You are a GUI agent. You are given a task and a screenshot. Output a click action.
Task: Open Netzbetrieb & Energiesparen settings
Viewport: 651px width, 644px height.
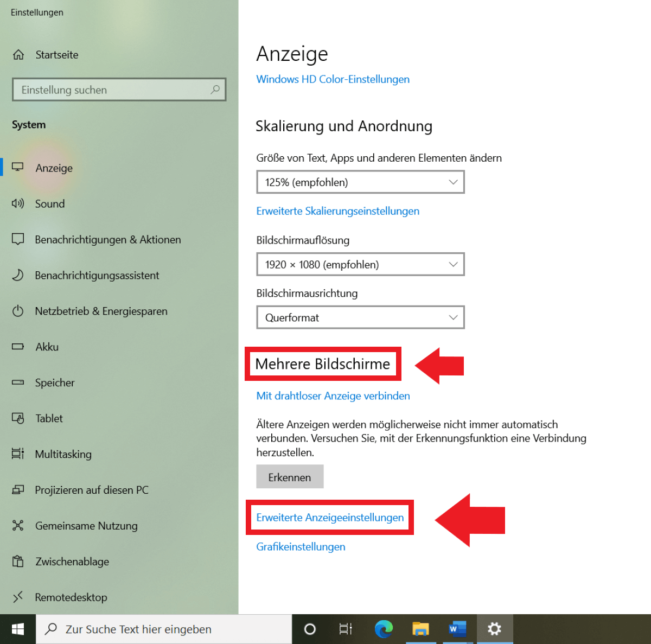[101, 311]
